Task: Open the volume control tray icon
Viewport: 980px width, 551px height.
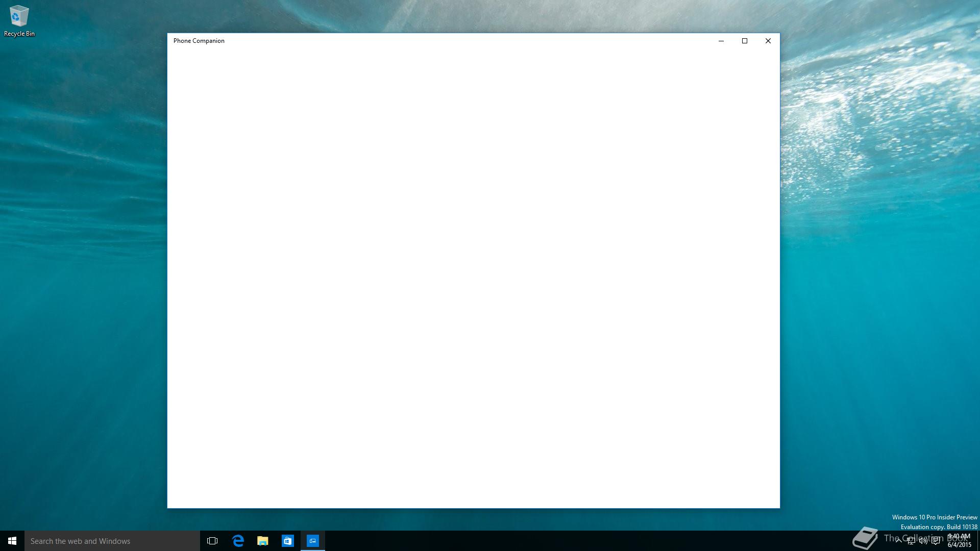Action: (923, 541)
